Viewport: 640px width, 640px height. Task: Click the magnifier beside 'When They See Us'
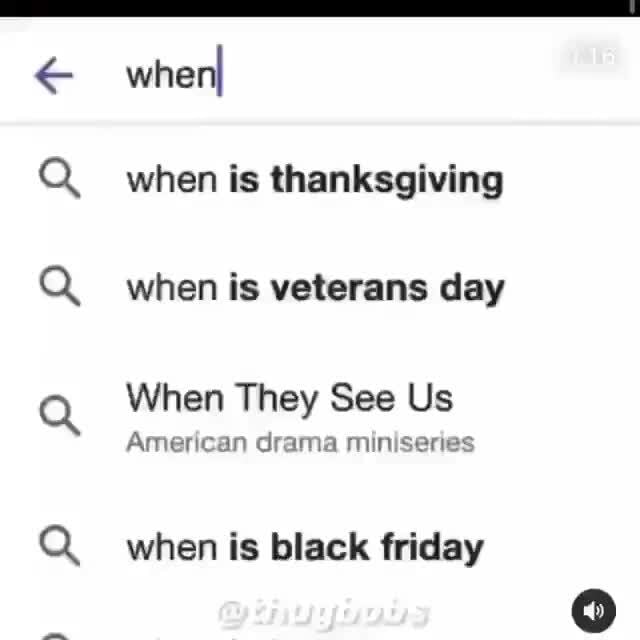(x=59, y=414)
